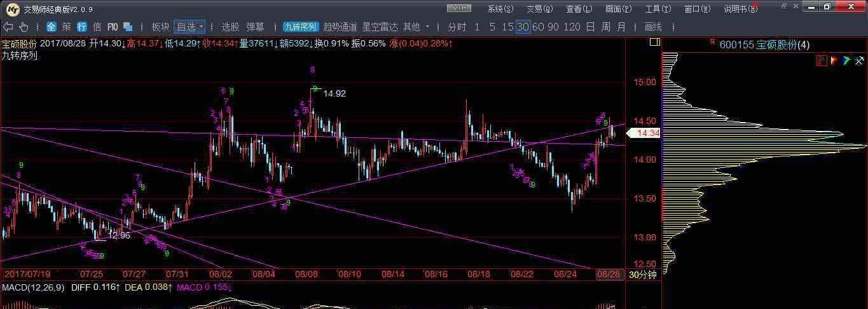The width and height of the screenshot is (868, 309).
Task: Switch to 周 weekly chart
Action: [605, 27]
